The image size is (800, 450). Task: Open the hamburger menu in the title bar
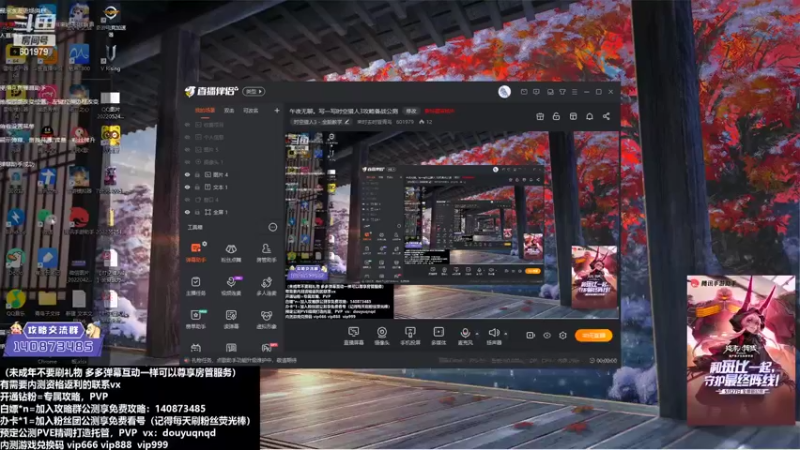point(574,92)
